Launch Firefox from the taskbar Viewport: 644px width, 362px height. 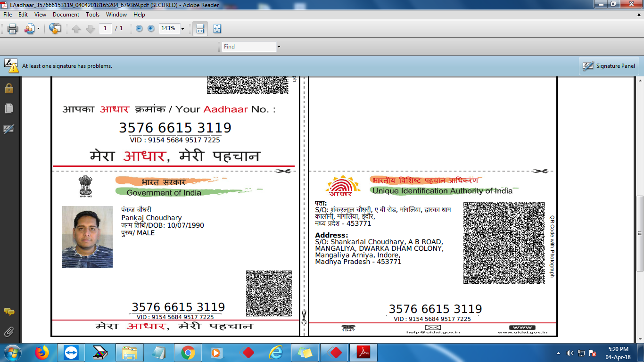point(42,353)
